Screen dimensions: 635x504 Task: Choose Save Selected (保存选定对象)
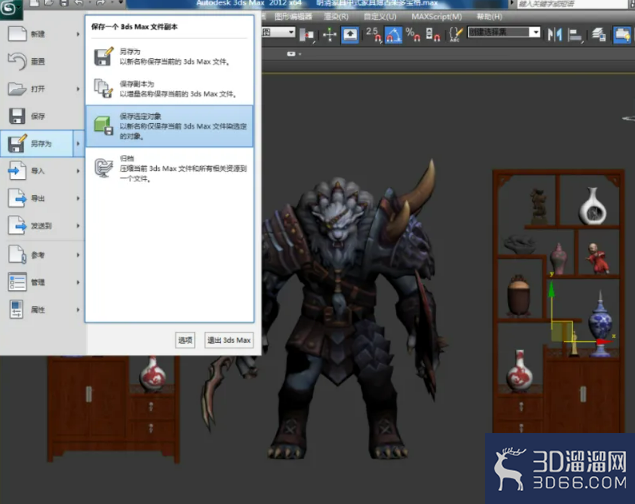(169, 126)
